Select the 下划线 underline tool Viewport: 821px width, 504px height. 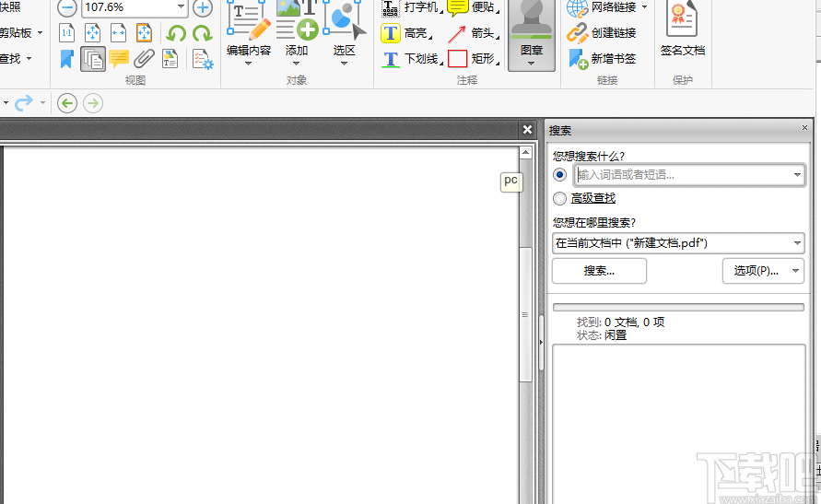click(x=411, y=59)
